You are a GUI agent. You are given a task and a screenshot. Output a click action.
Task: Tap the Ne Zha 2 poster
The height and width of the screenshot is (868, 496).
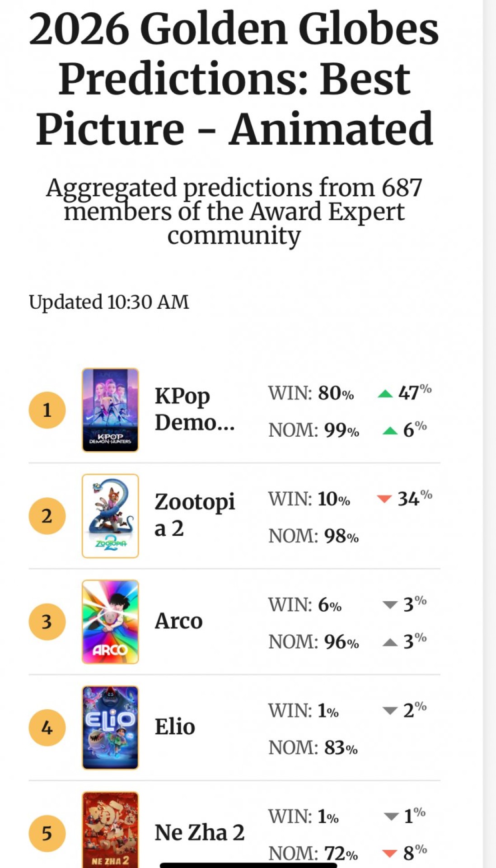(x=110, y=830)
